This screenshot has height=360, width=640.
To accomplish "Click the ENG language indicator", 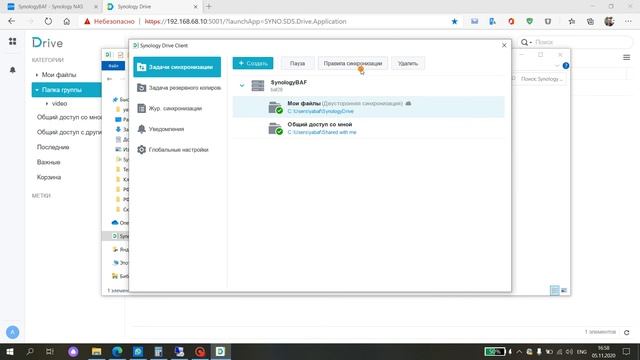I will tap(582, 352).
